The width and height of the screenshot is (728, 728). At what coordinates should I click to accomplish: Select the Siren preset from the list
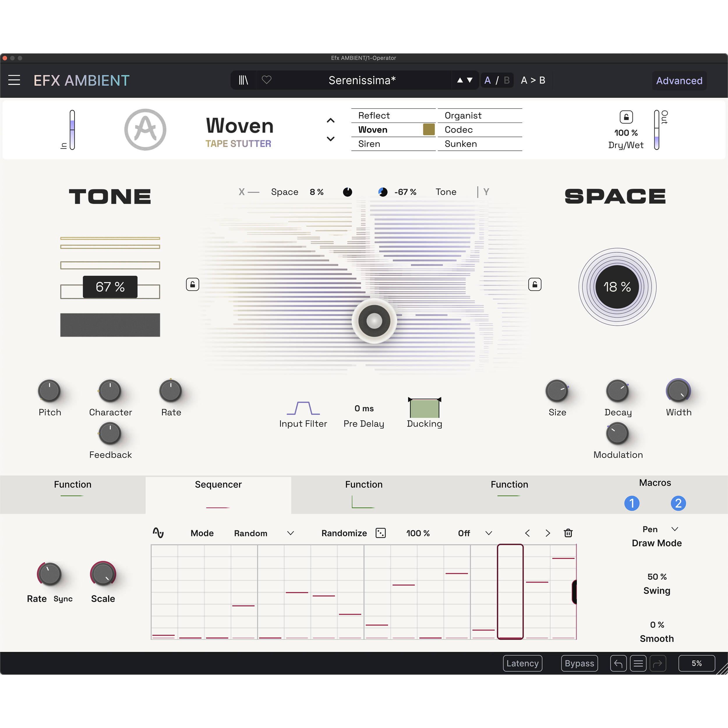pos(369,144)
